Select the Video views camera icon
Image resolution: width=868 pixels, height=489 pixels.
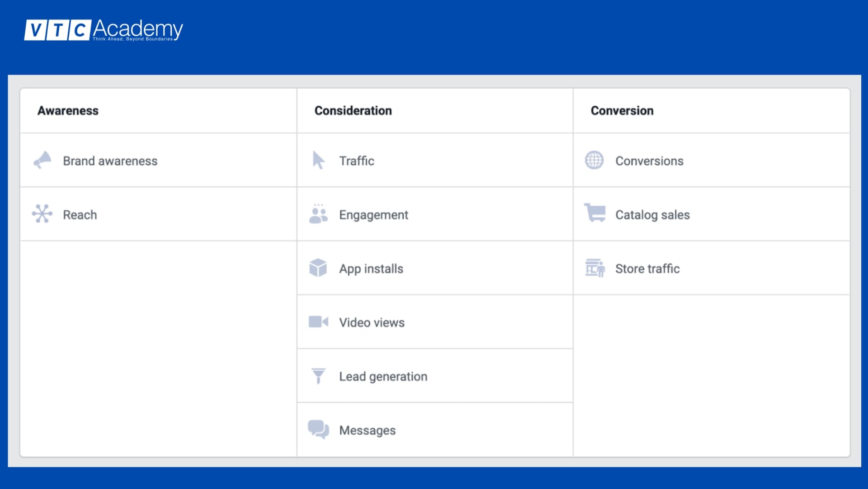tap(318, 322)
